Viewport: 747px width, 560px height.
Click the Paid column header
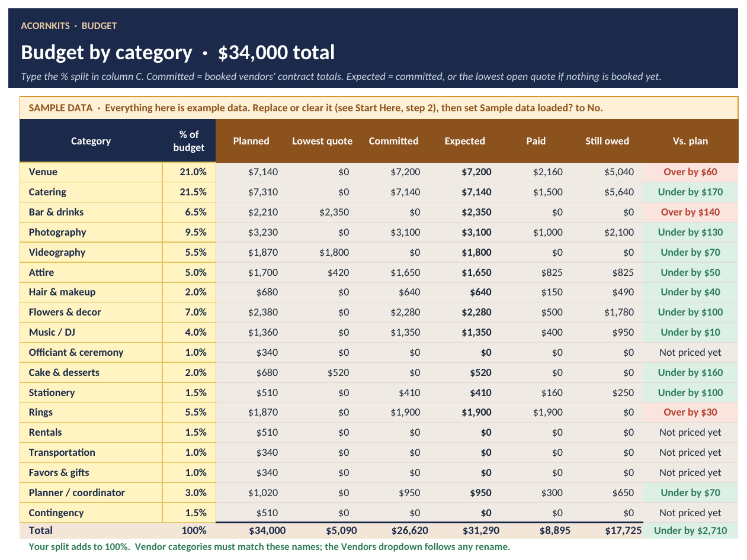pyautogui.click(x=536, y=141)
